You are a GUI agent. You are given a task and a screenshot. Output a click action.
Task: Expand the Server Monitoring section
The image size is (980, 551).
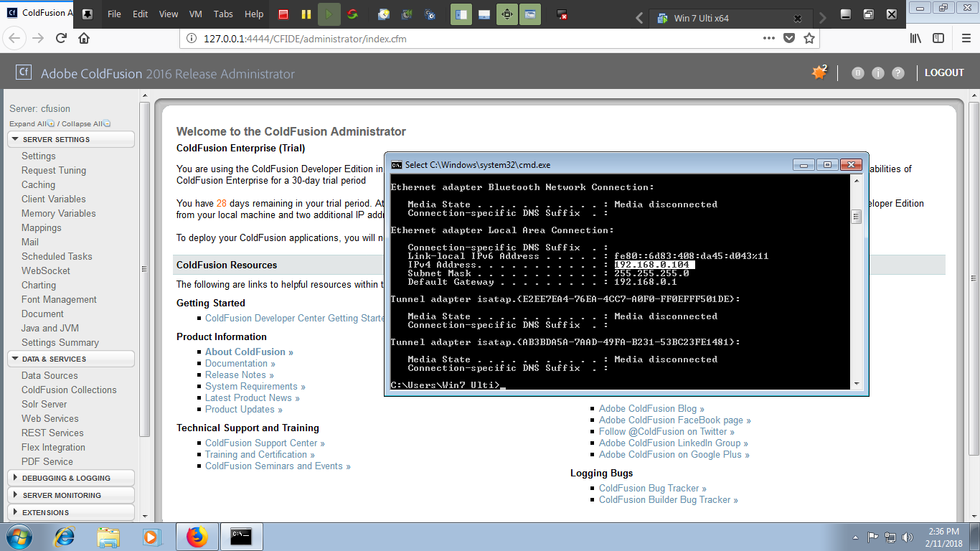pyautogui.click(x=71, y=495)
